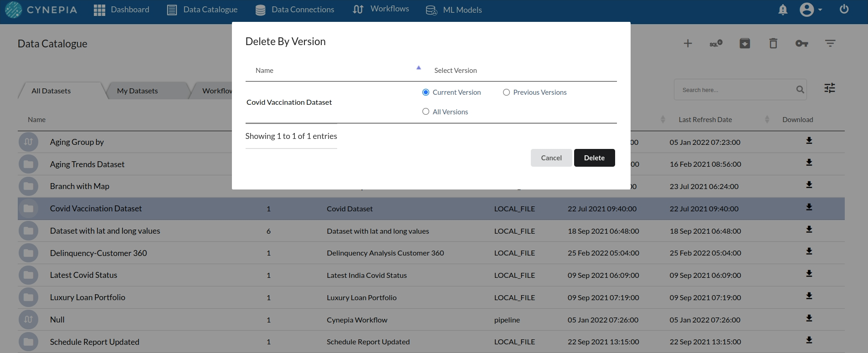Click the filter list icon

point(830,43)
